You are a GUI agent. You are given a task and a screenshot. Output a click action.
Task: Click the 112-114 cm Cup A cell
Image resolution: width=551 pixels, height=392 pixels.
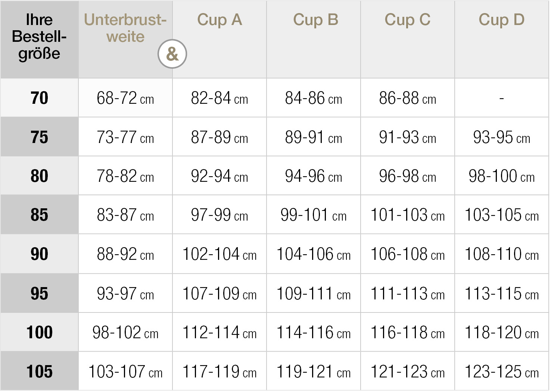point(219,333)
